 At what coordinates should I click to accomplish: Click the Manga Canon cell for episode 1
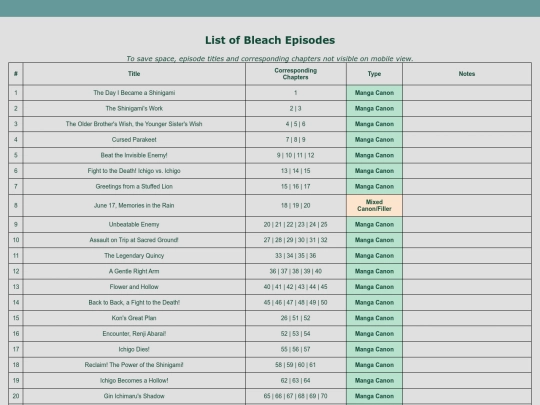pos(374,93)
